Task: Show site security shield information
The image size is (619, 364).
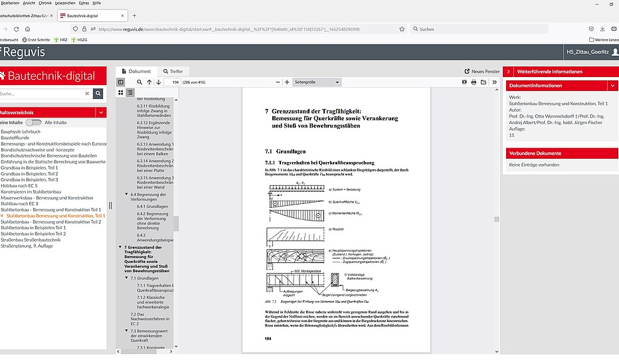Action: [76, 29]
